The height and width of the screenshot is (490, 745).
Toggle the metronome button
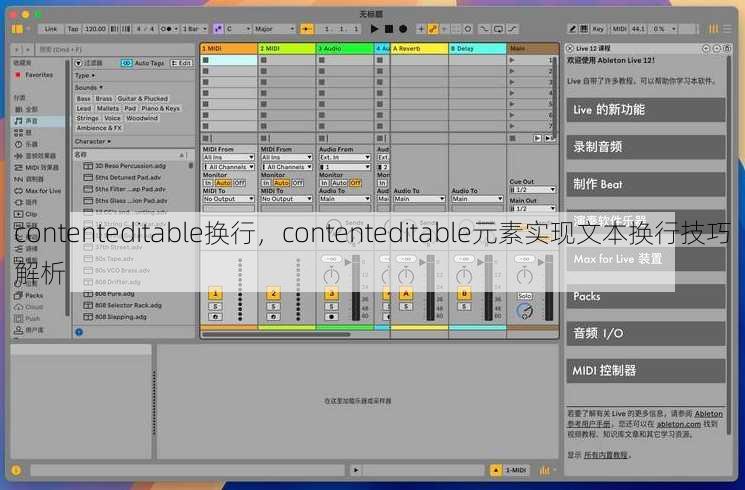(168, 29)
